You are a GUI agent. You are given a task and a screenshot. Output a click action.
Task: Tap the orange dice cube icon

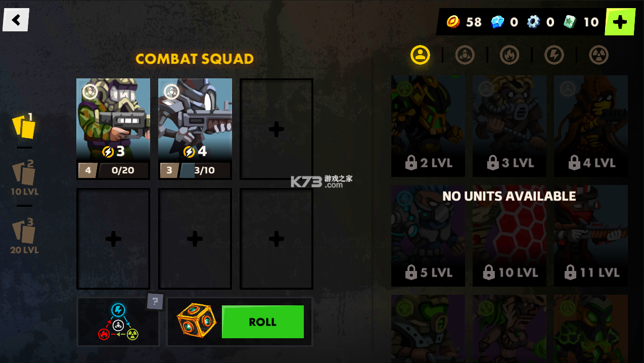pyautogui.click(x=196, y=321)
